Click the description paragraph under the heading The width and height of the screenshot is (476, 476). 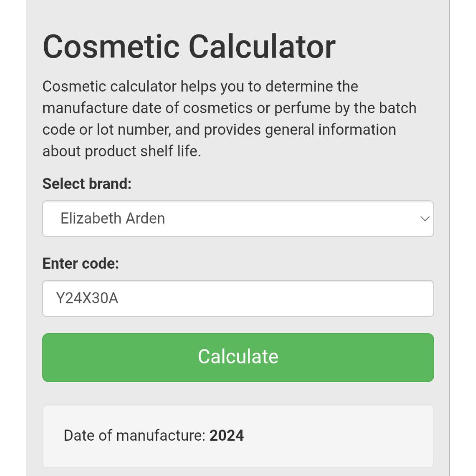coord(229,119)
